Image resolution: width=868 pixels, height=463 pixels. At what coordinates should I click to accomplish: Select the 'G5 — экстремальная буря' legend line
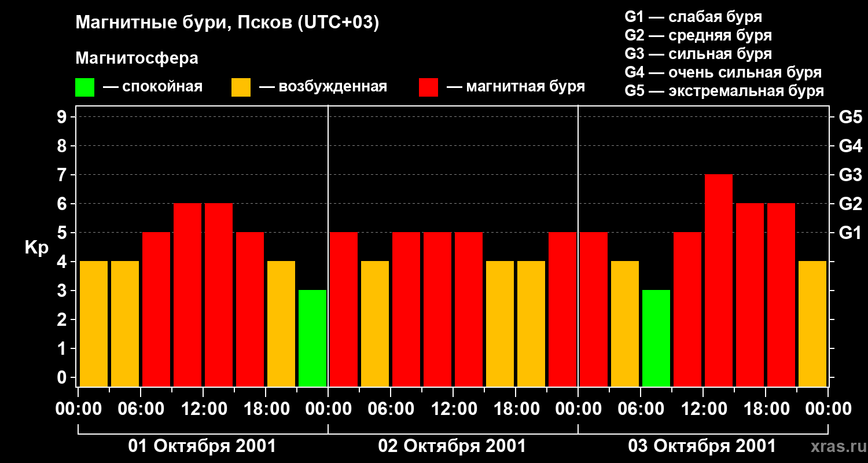(x=724, y=91)
